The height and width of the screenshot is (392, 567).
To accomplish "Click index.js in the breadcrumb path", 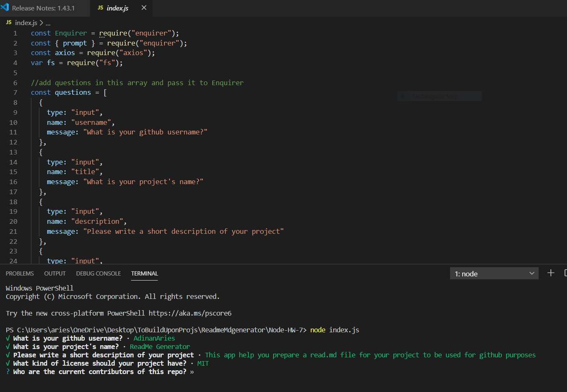I will point(26,23).
